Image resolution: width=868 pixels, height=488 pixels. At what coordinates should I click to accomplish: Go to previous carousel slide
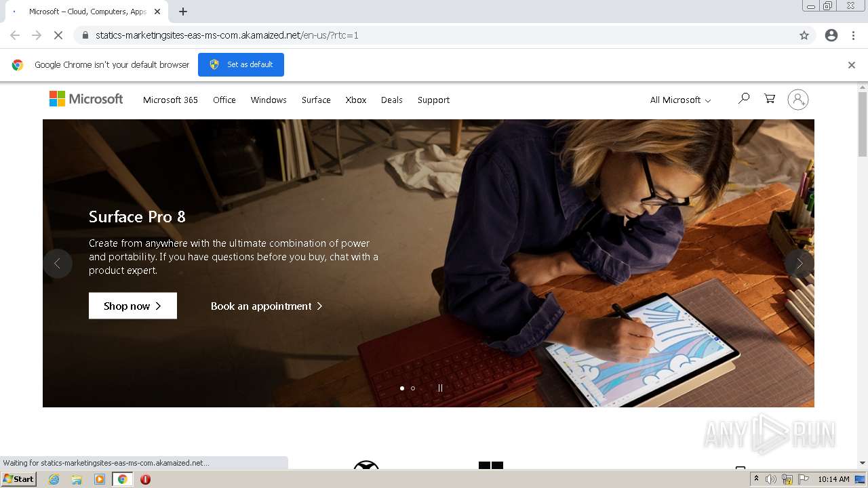pyautogui.click(x=58, y=264)
